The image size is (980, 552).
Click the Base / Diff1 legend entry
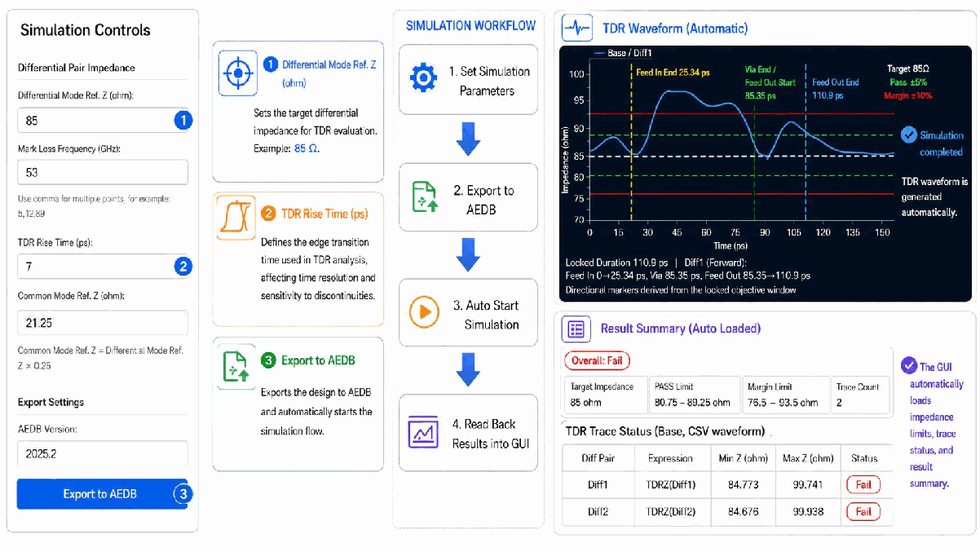pyautogui.click(x=621, y=53)
